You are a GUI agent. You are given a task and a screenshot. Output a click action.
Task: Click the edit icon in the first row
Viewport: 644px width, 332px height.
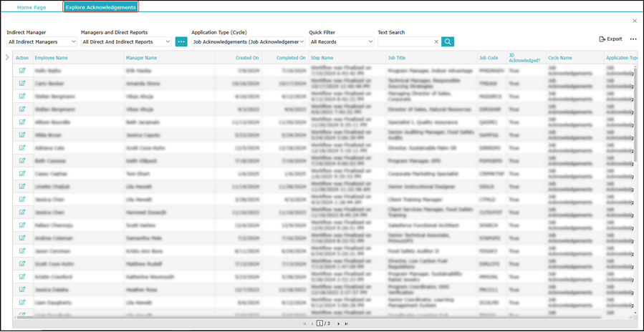tap(22, 71)
